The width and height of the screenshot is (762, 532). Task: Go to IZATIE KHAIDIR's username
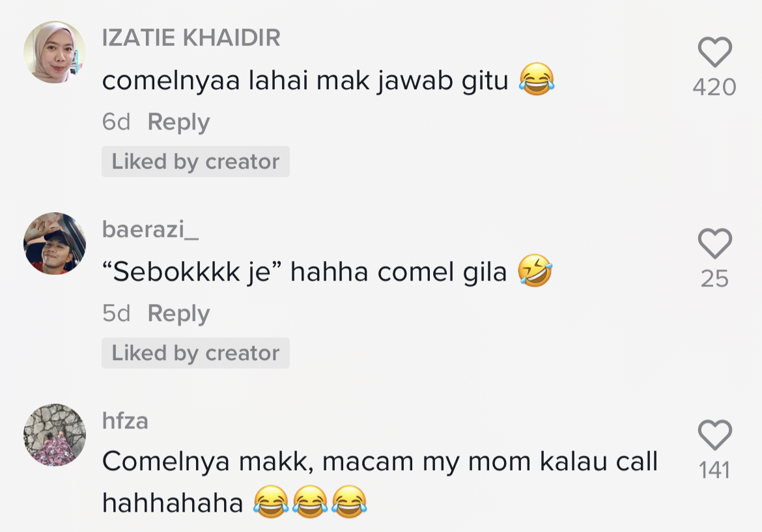coord(191,38)
